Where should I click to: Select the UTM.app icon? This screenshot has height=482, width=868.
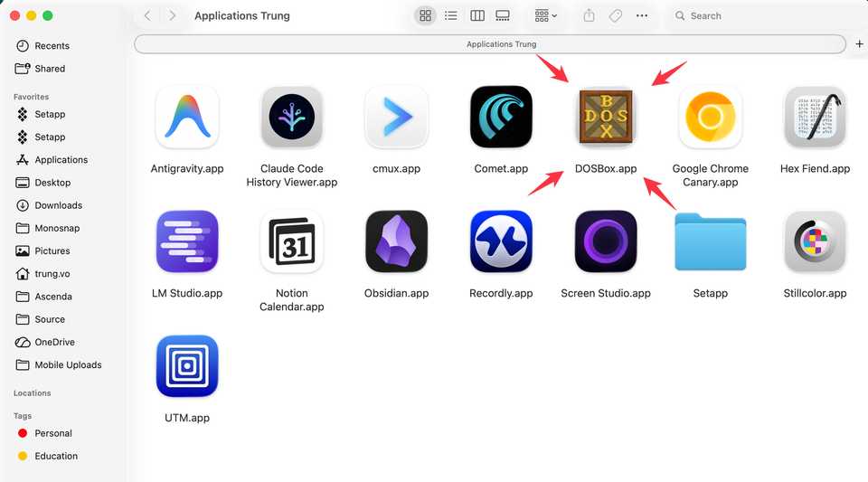pos(187,365)
